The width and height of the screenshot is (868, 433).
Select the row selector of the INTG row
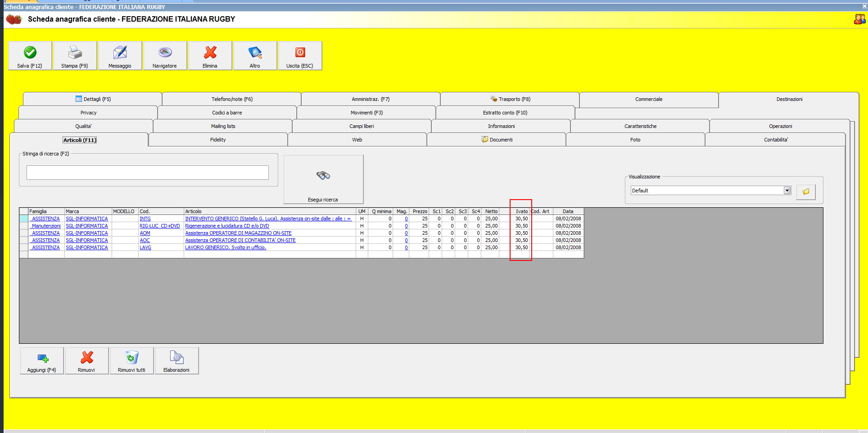point(24,219)
